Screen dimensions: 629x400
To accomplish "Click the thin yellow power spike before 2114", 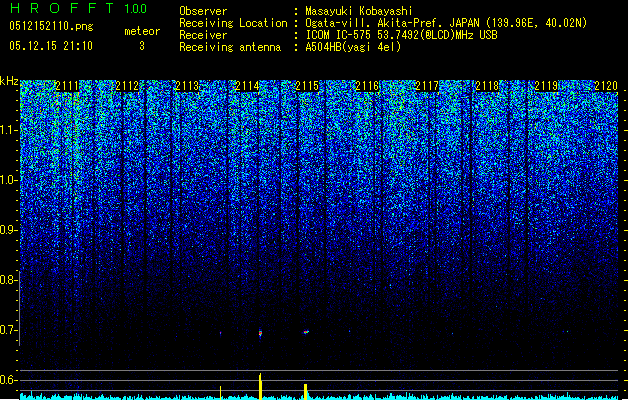I will click(221, 393).
